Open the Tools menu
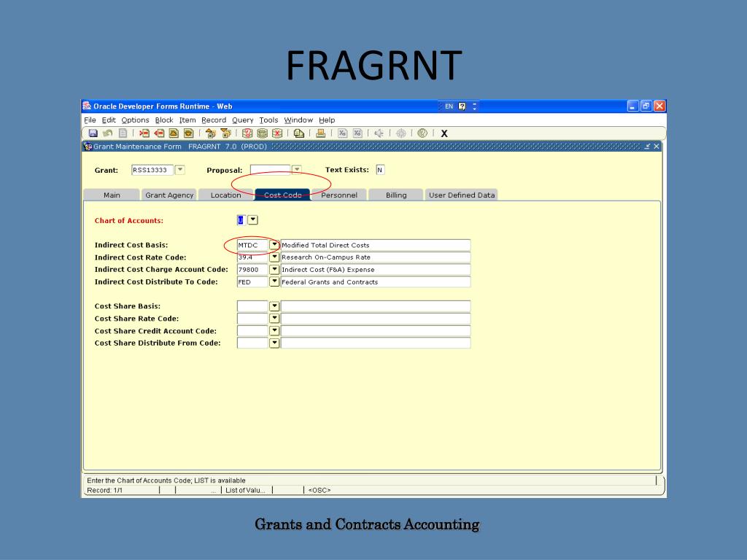 click(x=268, y=120)
